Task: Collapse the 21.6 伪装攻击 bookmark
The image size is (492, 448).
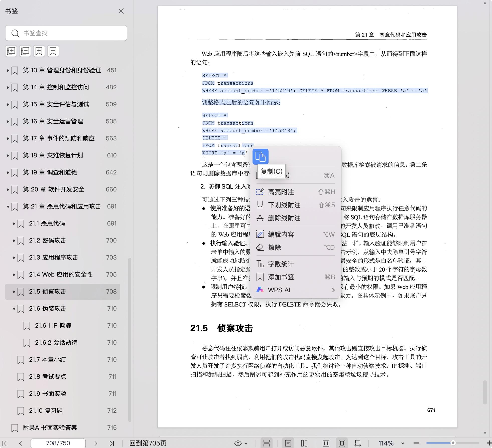Action: click(14, 309)
